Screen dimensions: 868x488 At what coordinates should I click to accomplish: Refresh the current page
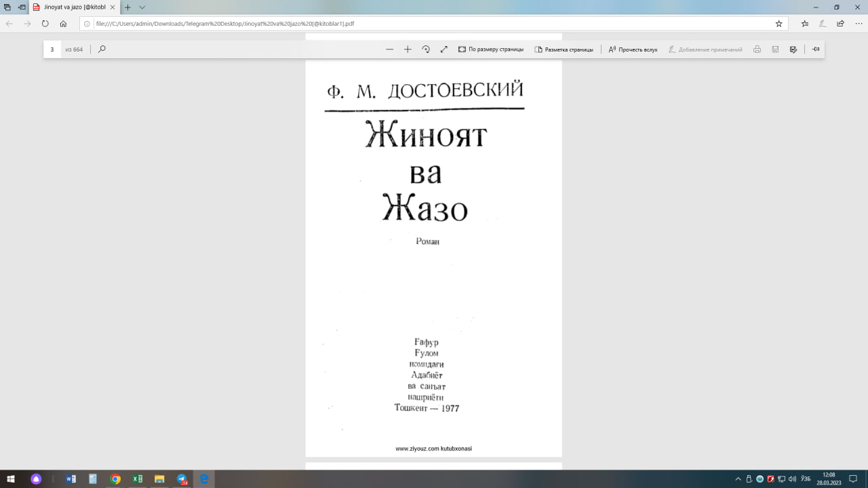coord(45,23)
